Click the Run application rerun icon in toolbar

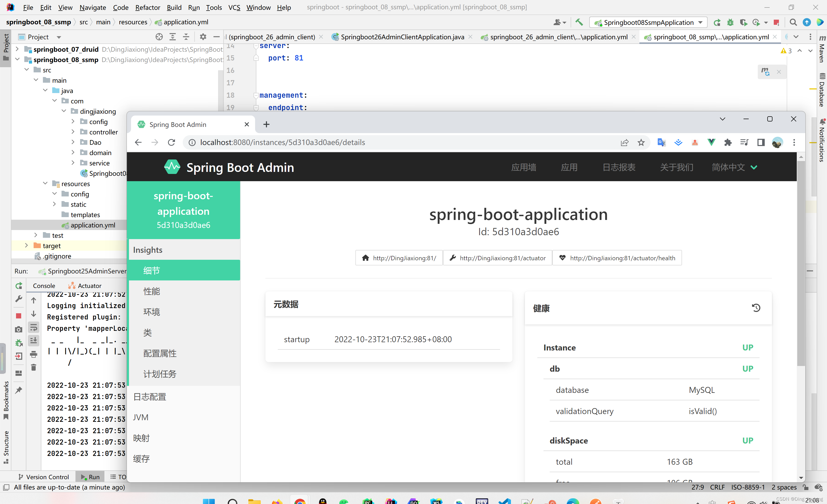tap(717, 22)
